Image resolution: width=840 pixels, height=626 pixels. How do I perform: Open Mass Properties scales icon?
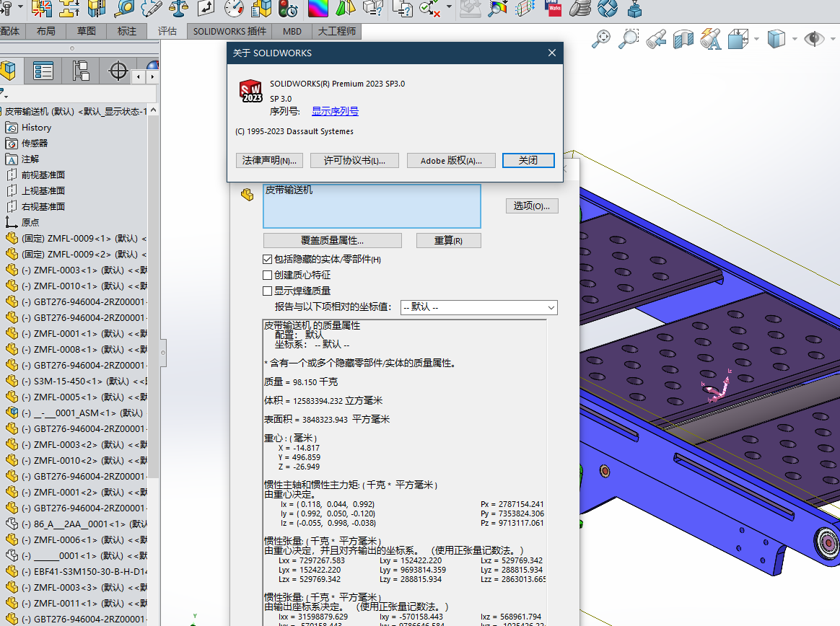179,8
